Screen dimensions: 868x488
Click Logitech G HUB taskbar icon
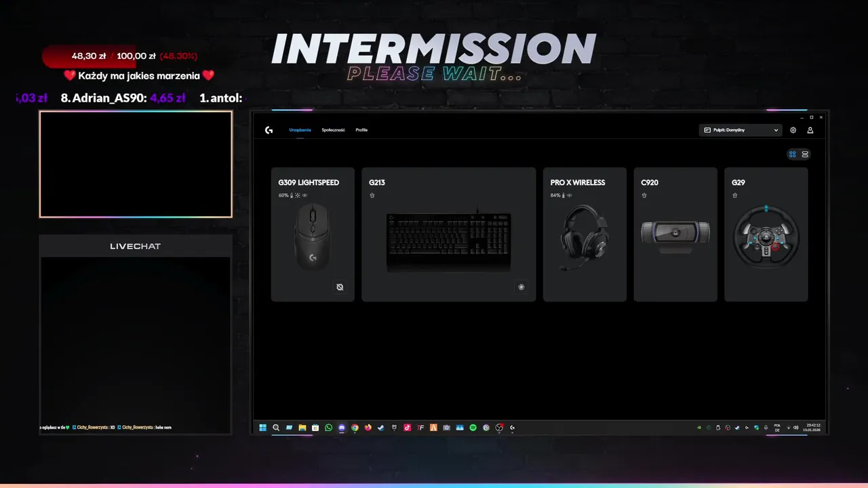point(513,428)
